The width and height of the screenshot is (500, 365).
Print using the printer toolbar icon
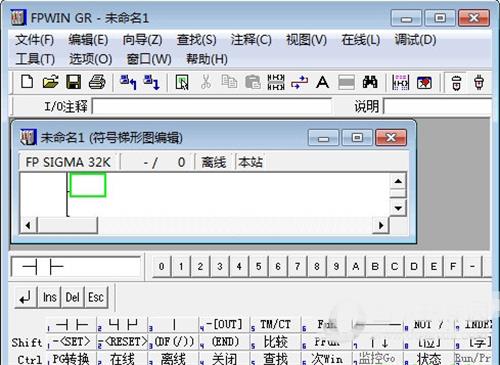(x=97, y=82)
